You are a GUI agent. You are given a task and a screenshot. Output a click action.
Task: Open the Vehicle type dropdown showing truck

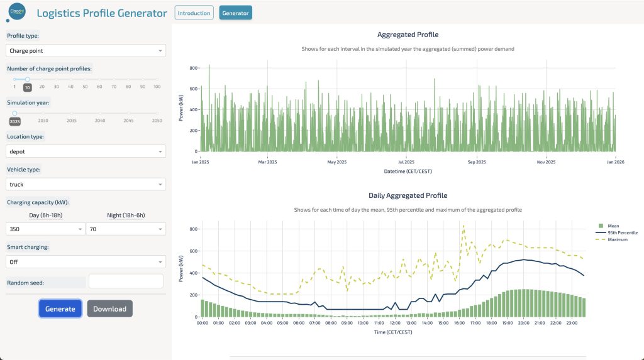[x=86, y=184]
